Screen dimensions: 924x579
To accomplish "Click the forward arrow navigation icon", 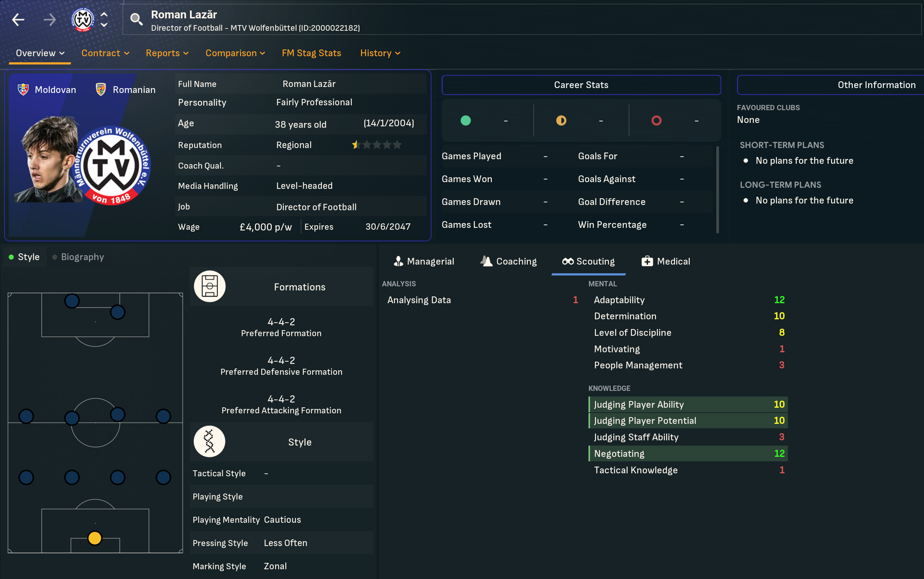I will tap(49, 19).
